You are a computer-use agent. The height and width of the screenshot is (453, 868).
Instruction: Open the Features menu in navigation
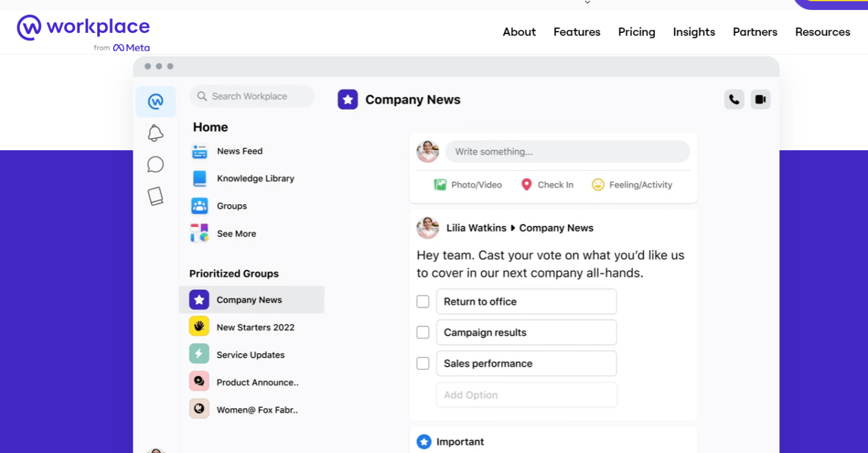577,32
